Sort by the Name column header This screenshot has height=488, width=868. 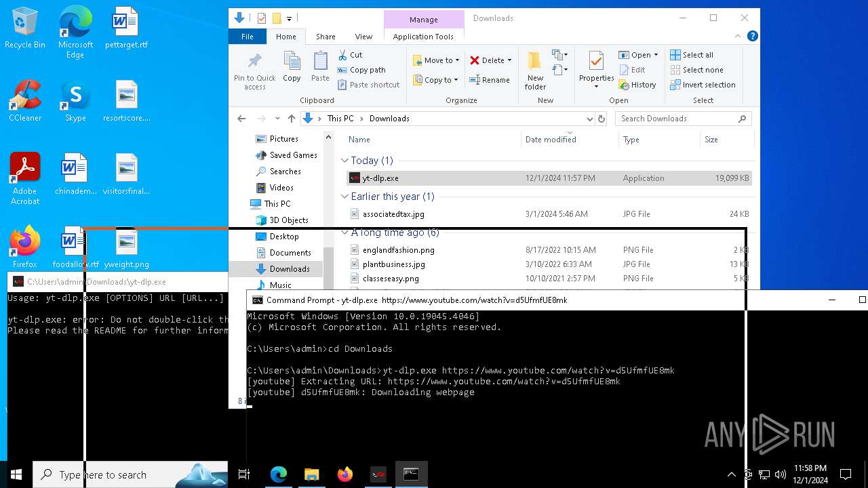[433, 140]
